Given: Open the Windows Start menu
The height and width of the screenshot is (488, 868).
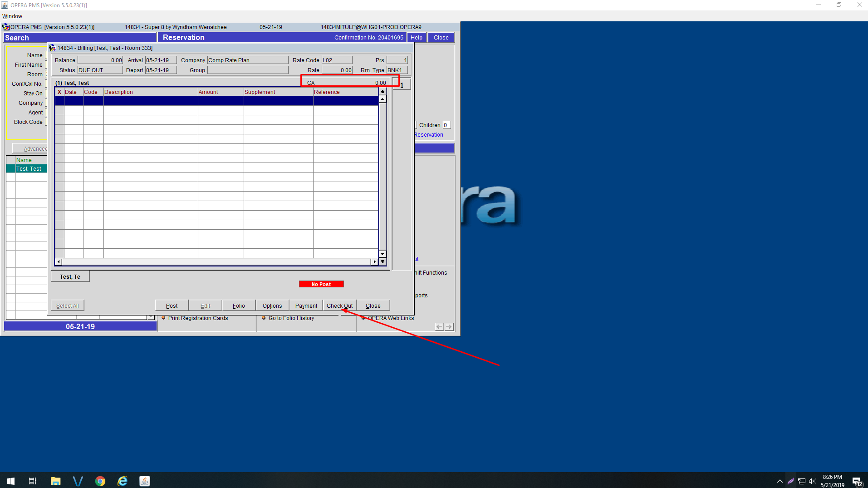Looking at the screenshot, I should pyautogui.click(x=11, y=481).
